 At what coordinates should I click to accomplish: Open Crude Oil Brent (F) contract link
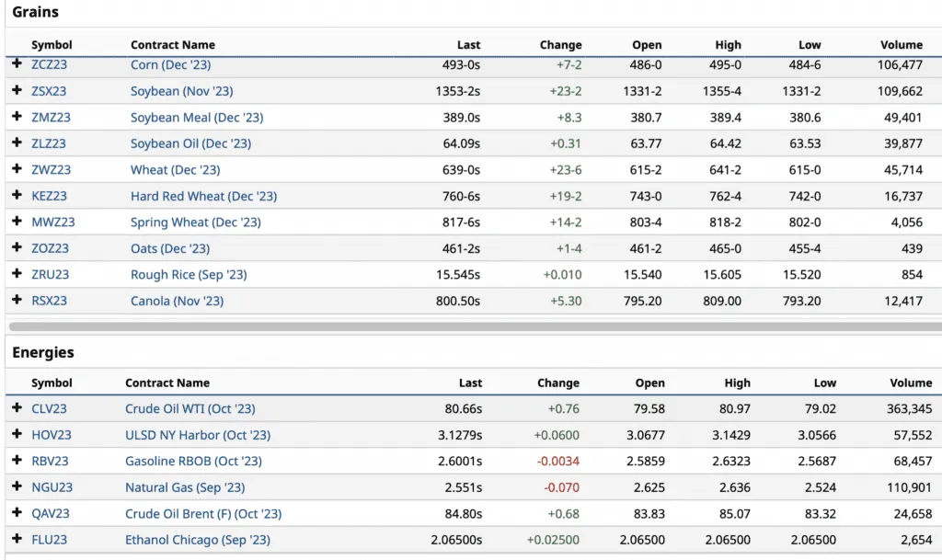pyautogui.click(x=203, y=514)
